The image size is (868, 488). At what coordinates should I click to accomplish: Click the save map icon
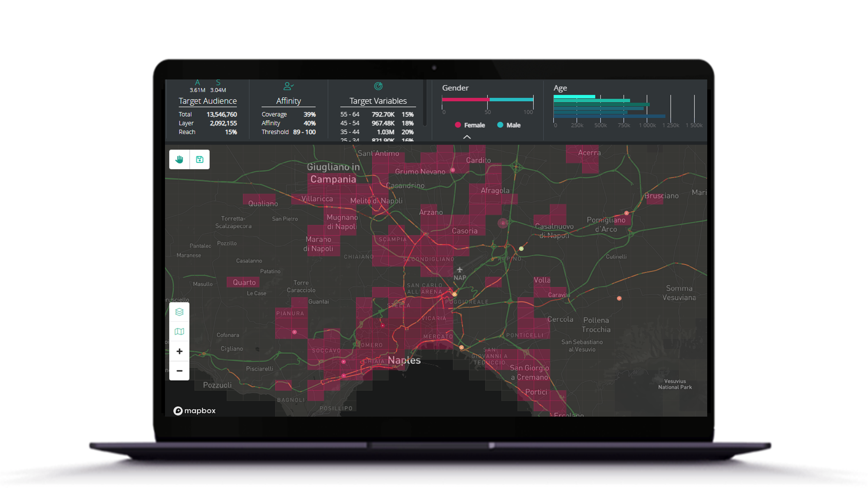199,159
